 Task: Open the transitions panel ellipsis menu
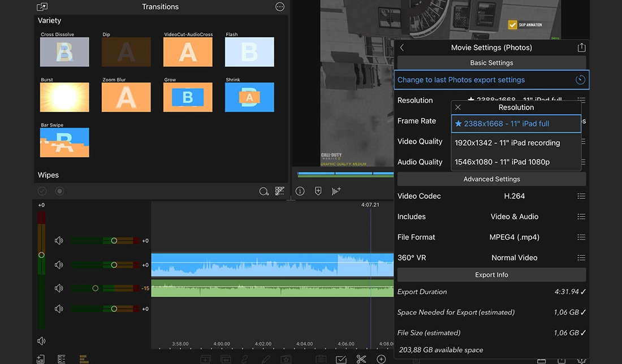[280, 7]
